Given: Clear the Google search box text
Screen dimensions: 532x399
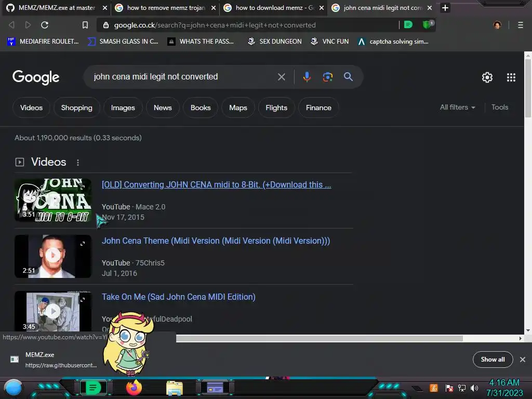Looking at the screenshot, I should tap(281, 77).
